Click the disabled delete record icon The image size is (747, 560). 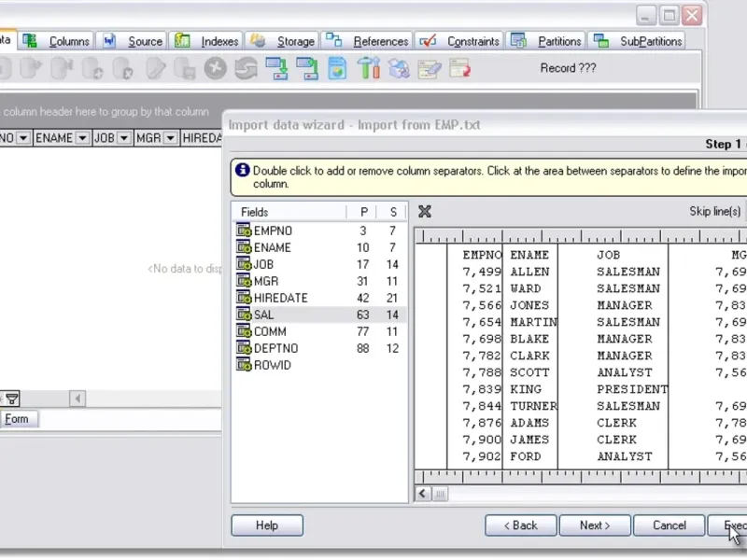123,68
